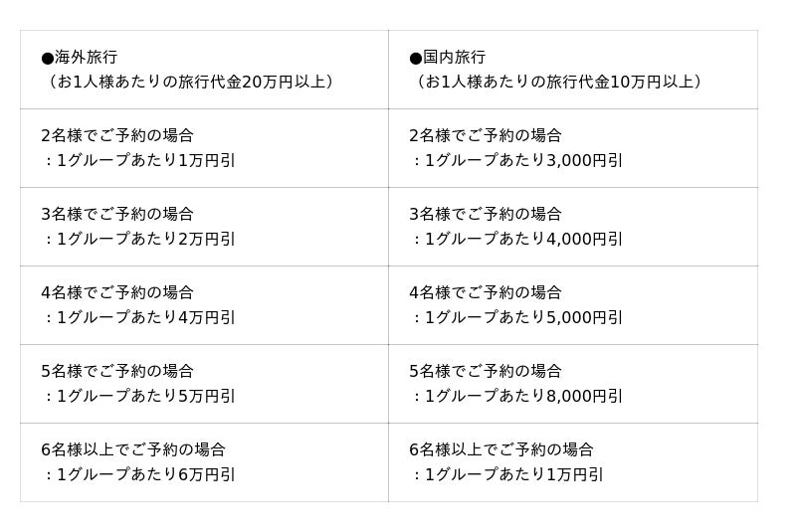Screen dimensions: 796x532
Task: Click text 1グループあたり6万円引
Action: (146, 475)
